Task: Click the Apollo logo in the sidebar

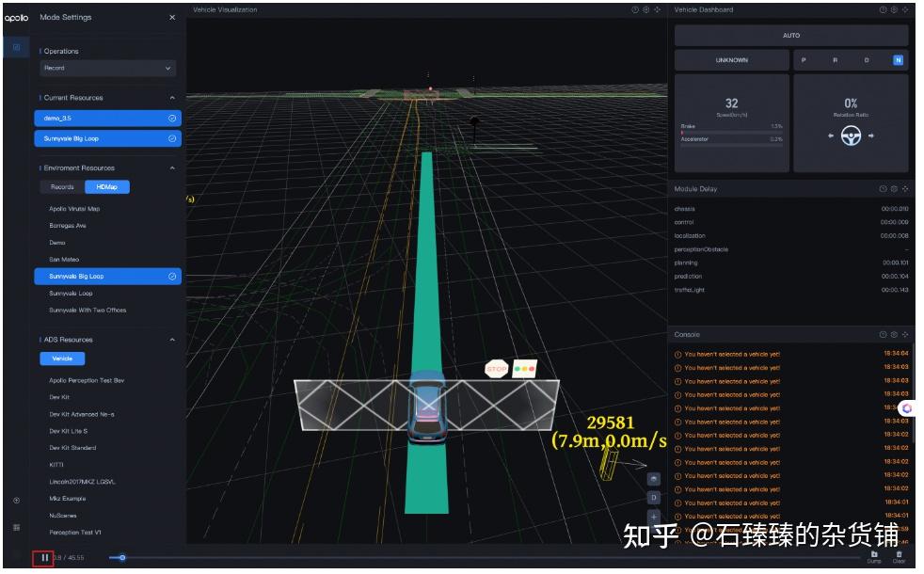Action: pyautogui.click(x=17, y=16)
